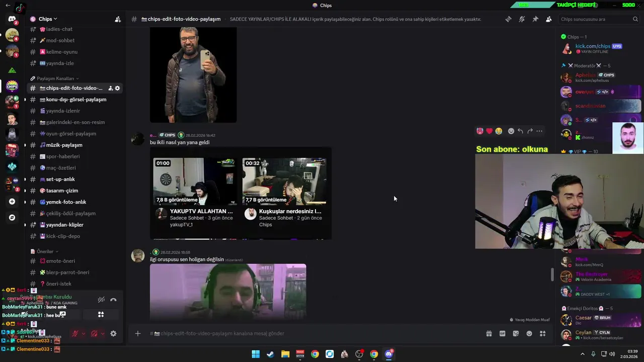Open settings gear for chips-edit-foto-video channel

(118, 88)
